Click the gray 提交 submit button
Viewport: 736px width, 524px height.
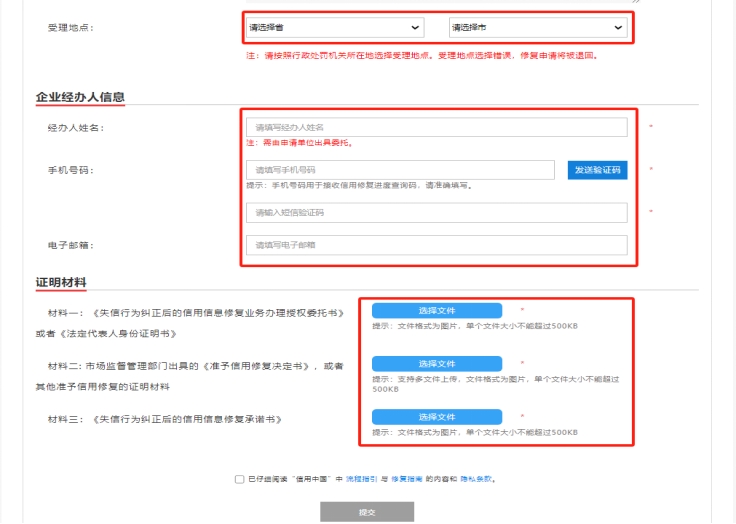point(367,512)
